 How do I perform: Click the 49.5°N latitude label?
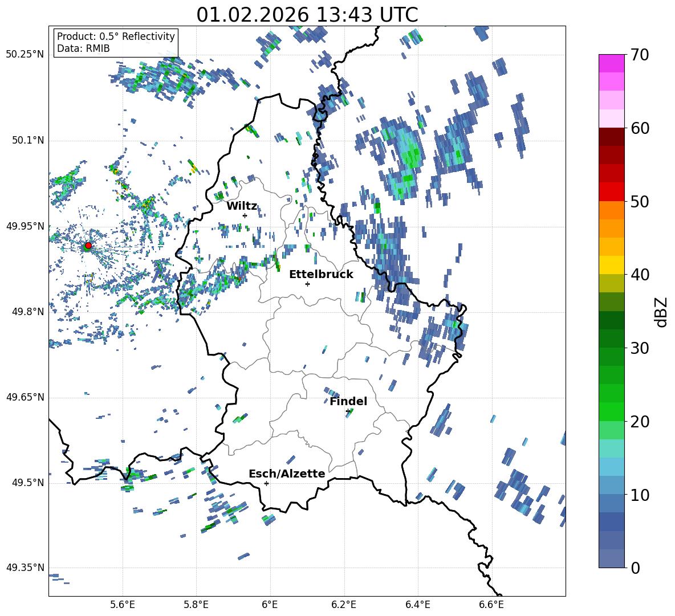coord(28,483)
